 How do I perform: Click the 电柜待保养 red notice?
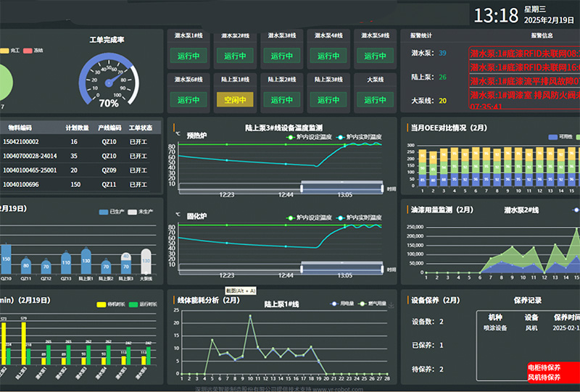click(x=544, y=367)
